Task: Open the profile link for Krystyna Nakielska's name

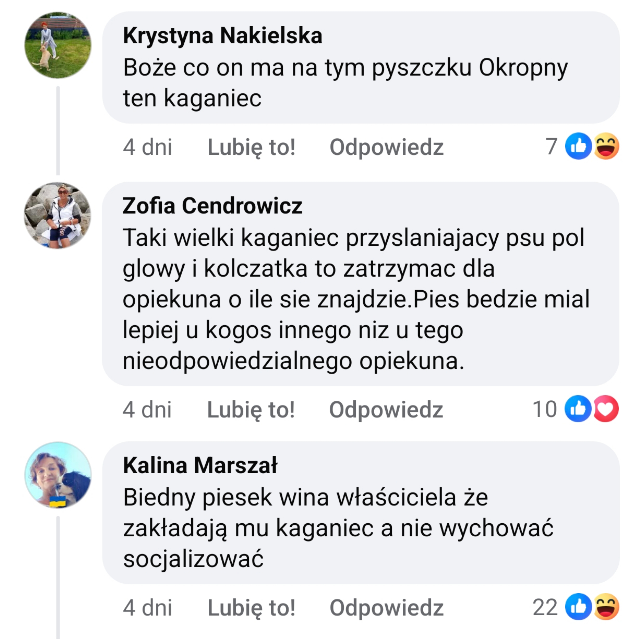Action: click(x=223, y=36)
